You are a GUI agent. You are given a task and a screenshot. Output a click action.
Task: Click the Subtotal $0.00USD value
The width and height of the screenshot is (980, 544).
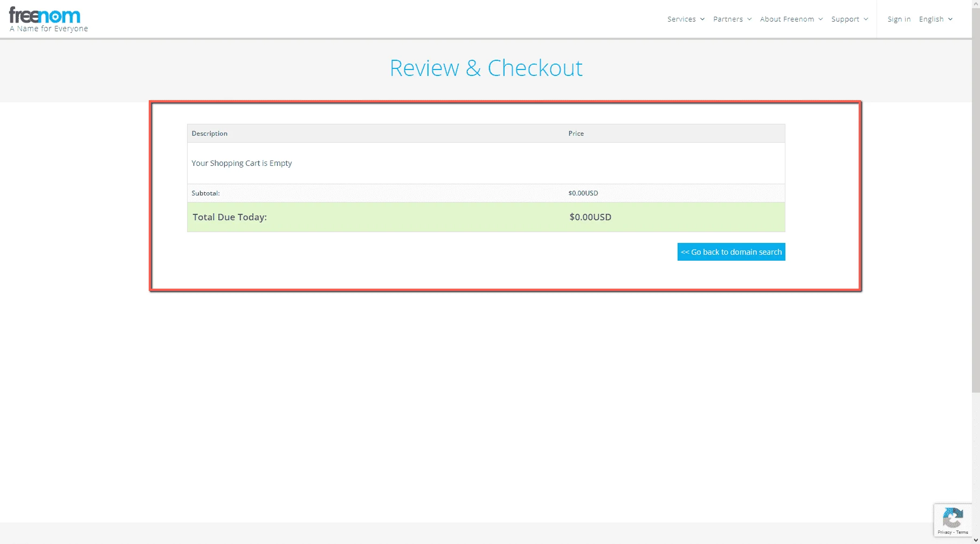583,193
